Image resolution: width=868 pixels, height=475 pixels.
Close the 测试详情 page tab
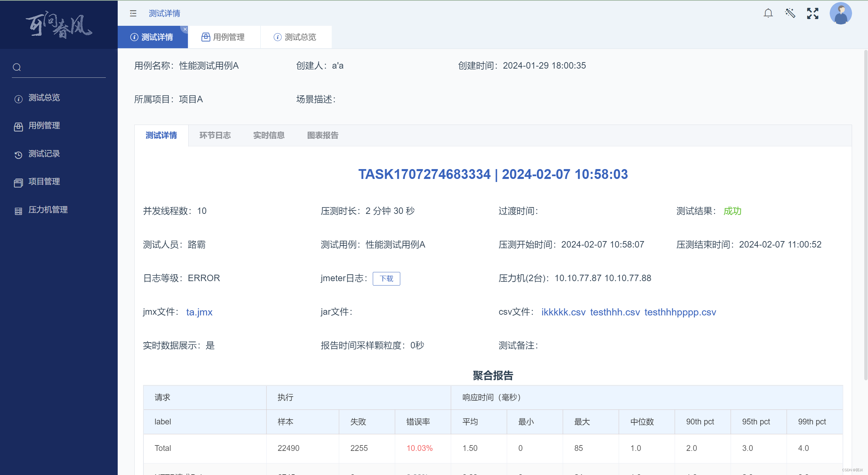(x=185, y=29)
